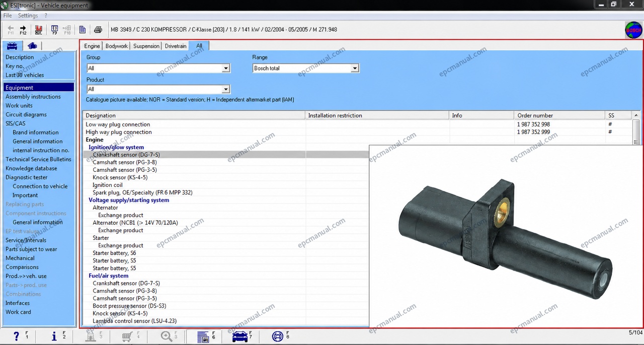Open SIS/CAS in the sidebar
This screenshot has height=345, width=644.
tap(16, 123)
